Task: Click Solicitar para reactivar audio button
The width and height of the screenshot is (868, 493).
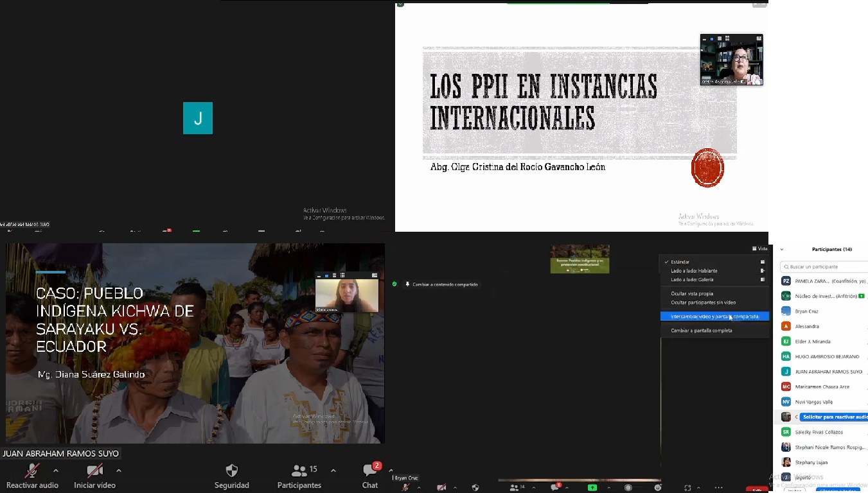Action: coord(835,417)
